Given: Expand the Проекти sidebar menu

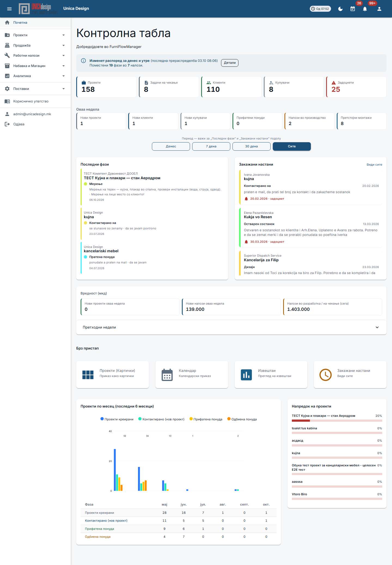Looking at the screenshot, I should click(x=35, y=35).
